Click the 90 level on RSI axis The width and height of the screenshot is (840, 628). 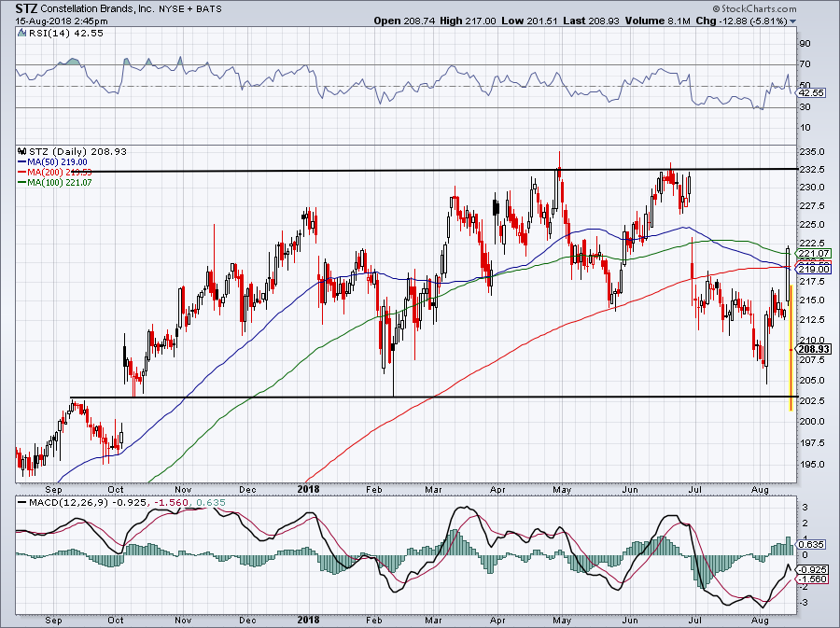[805, 43]
